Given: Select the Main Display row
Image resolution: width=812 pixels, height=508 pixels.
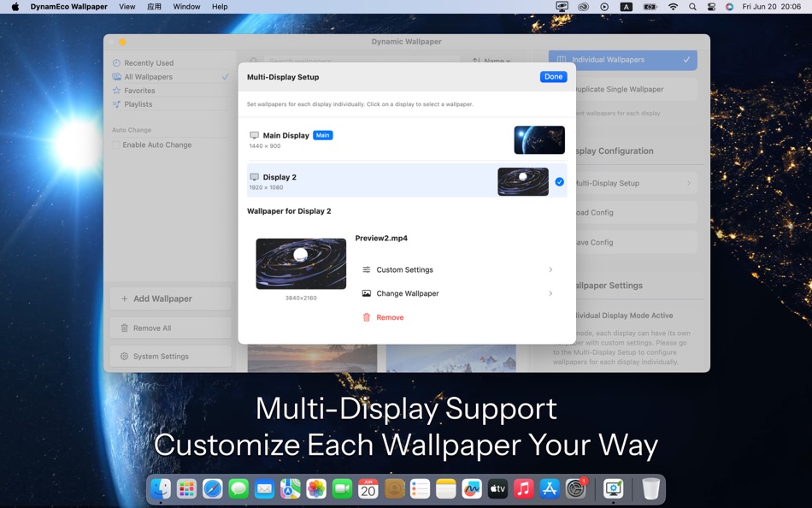Looking at the screenshot, I should coord(407,140).
